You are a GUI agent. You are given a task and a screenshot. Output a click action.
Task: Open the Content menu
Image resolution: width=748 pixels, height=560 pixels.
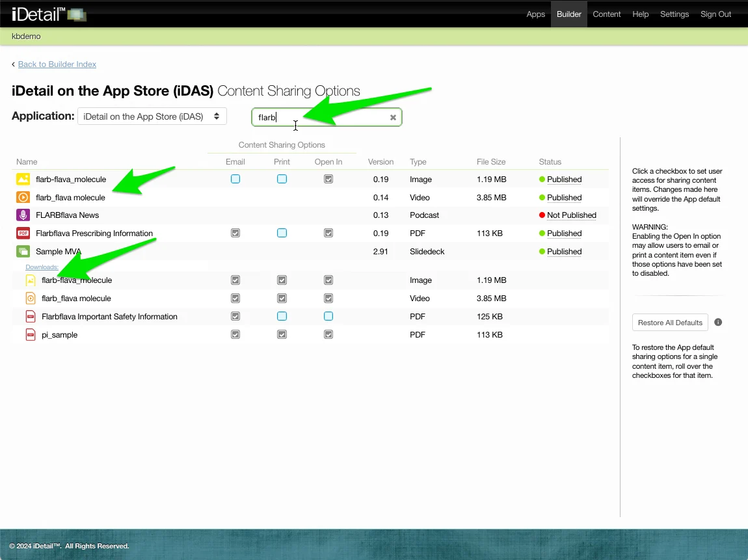[606, 14]
